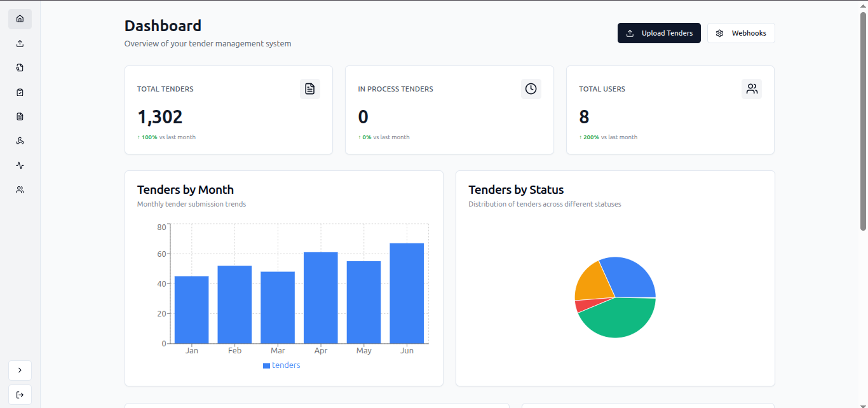
Task: Click the document icon on Total Tenders card
Action: pyautogui.click(x=309, y=89)
